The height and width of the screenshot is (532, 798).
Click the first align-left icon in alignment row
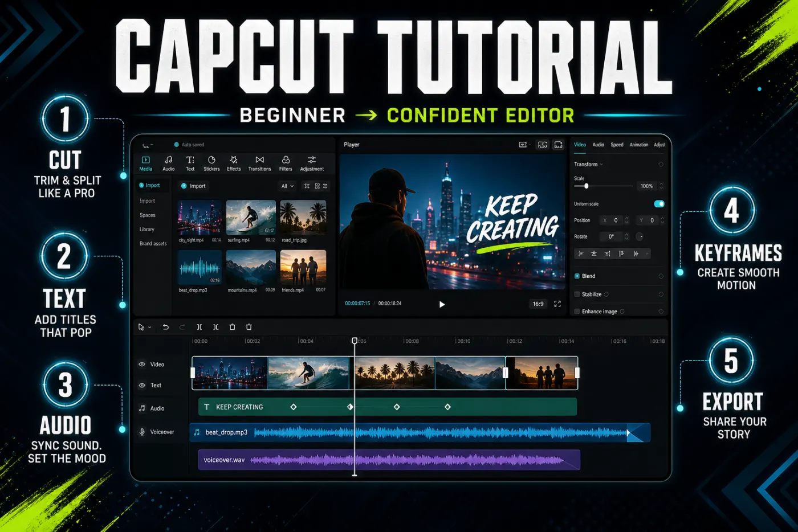581,253
